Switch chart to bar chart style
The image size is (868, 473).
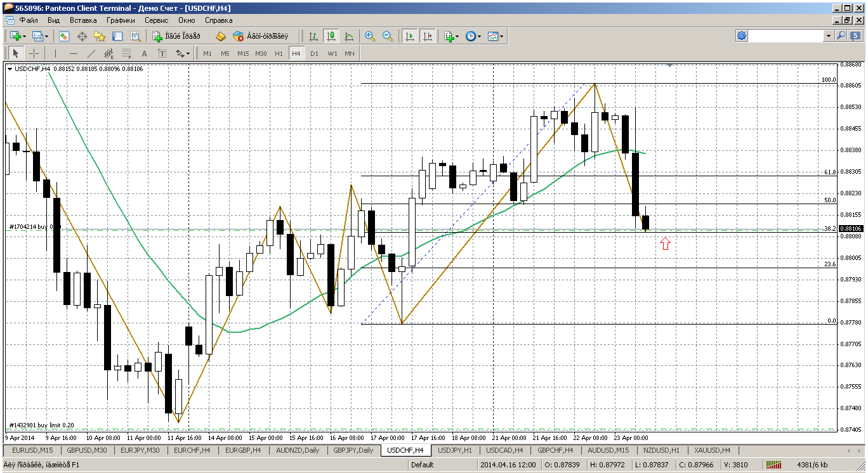click(x=313, y=36)
